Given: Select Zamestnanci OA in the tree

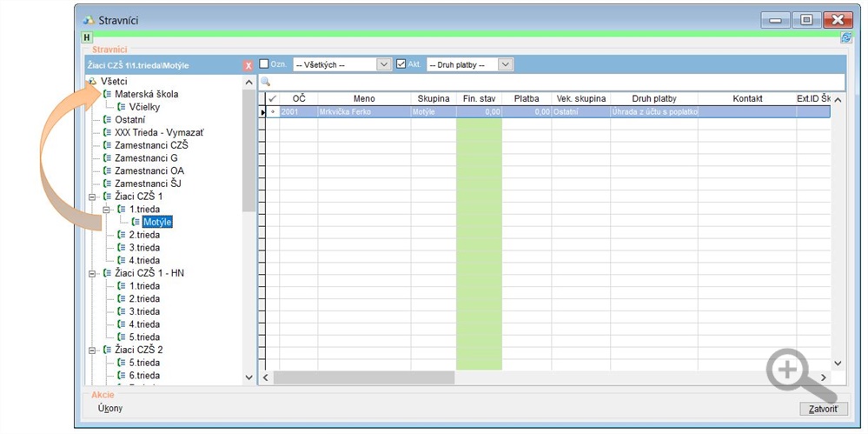Looking at the screenshot, I should click(149, 170).
